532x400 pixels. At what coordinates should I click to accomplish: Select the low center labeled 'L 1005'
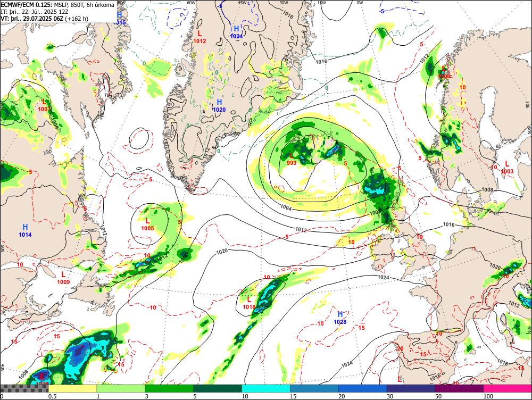click(x=147, y=224)
